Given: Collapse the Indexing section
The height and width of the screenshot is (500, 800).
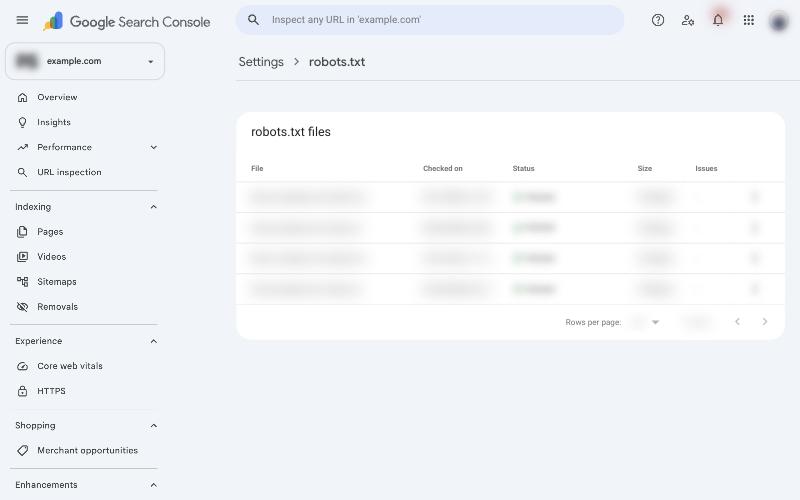Looking at the screenshot, I should point(154,207).
